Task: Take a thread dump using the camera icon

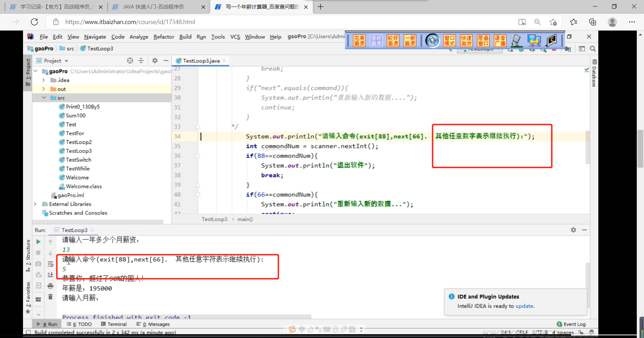Action: click(38, 264)
